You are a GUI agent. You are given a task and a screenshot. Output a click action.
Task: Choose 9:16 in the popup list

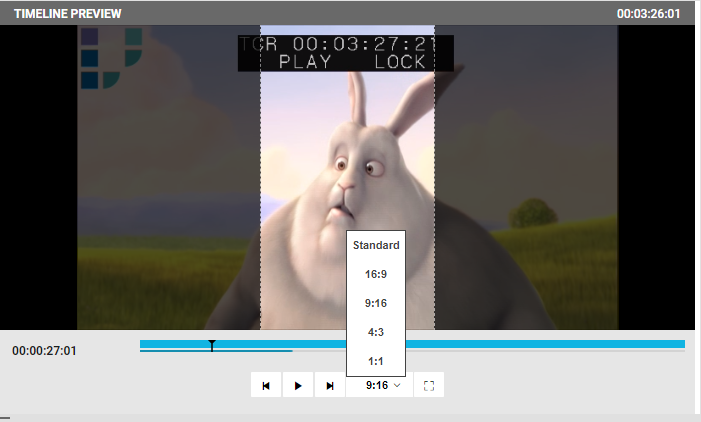click(x=376, y=303)
